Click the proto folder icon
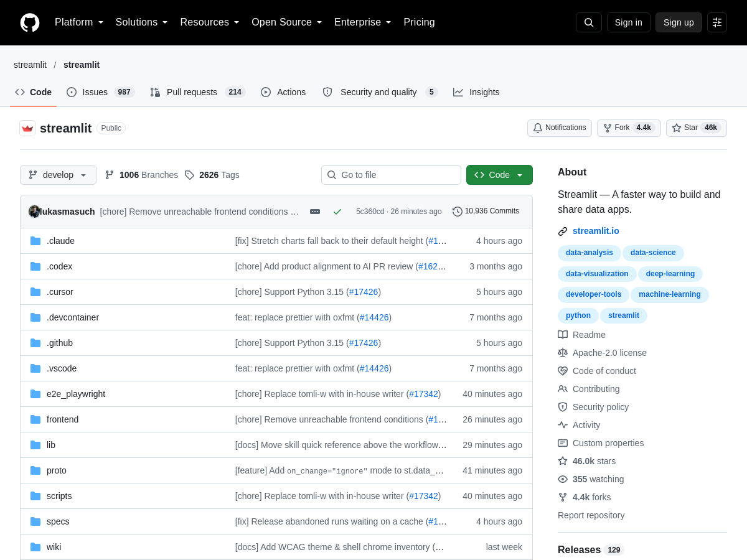 coord(35,470)
